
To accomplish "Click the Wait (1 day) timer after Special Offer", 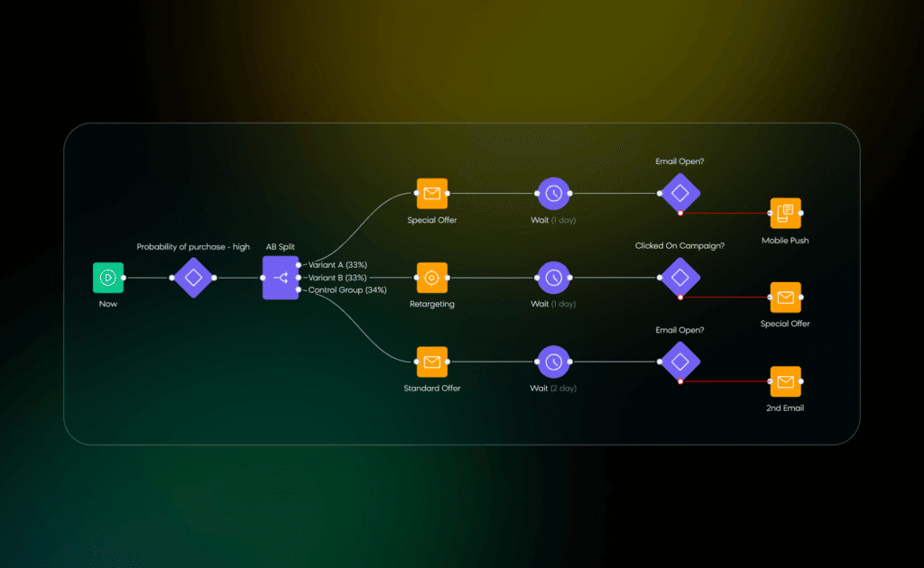I will pos(553,193).
